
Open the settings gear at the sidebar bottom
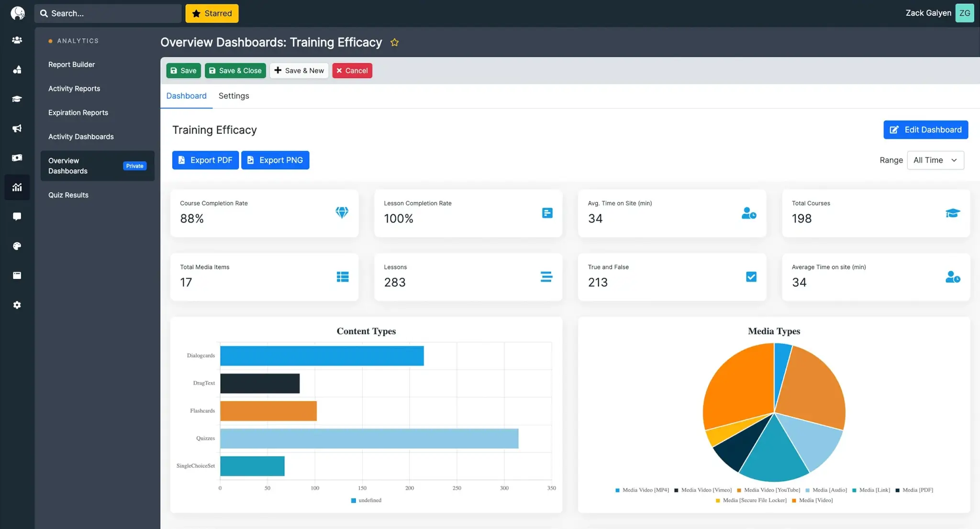tap(17, 305)
